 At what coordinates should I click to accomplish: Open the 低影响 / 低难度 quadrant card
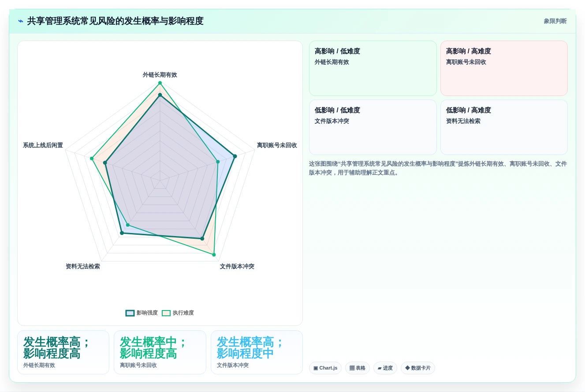coord(373,127)
